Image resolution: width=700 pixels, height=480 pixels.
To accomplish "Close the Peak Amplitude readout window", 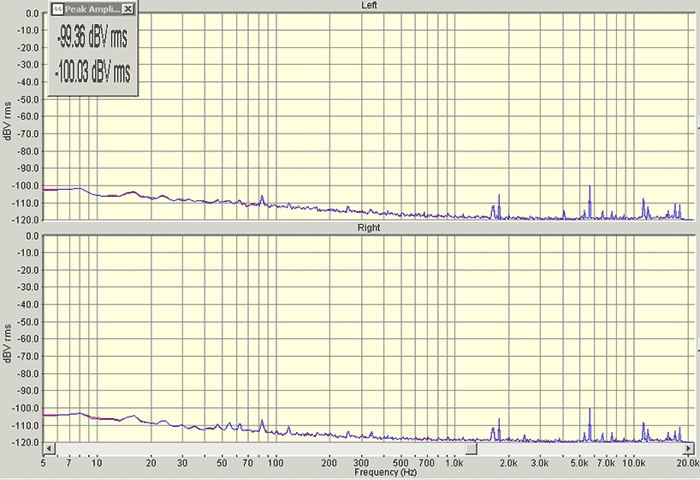I will (128, 8).
